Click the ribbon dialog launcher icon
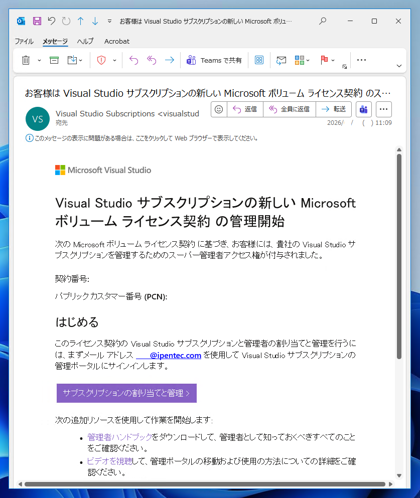This screenshot has width=420, height=498. click(344, 67)
